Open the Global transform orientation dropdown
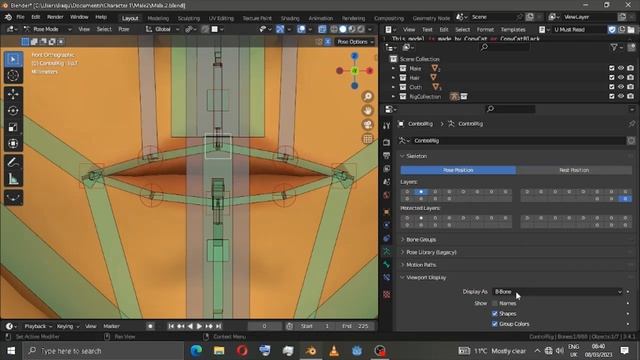Viewport: 640px width, 360px height. click(162, 29)
